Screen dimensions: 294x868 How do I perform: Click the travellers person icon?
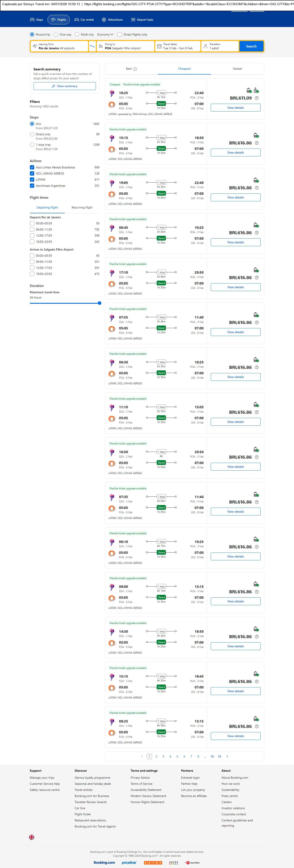click(x=205, y=46)
